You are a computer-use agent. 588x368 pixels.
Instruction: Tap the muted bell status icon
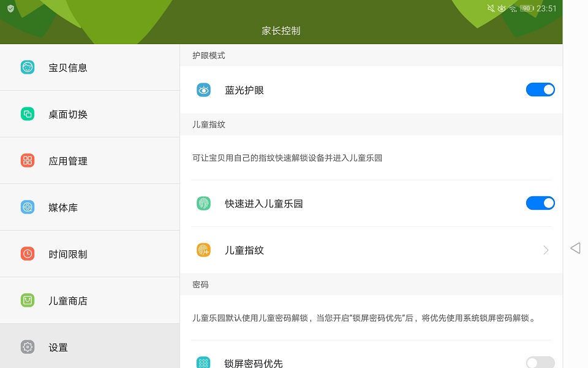[491, 8]
